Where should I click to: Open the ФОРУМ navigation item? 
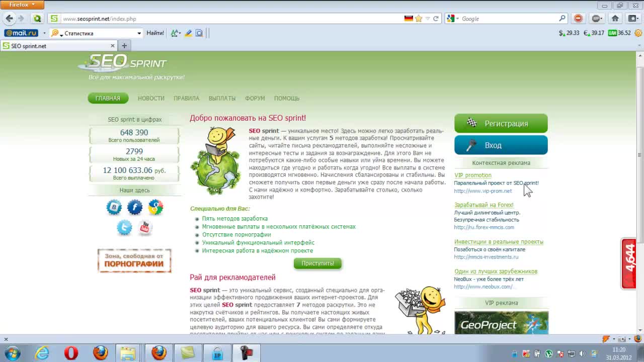click(255, 98)
